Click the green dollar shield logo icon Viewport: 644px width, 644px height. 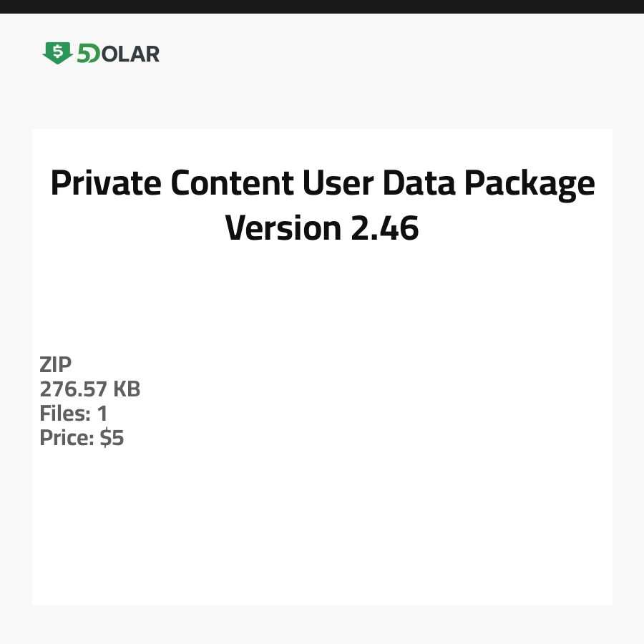[x=57, y=53]
